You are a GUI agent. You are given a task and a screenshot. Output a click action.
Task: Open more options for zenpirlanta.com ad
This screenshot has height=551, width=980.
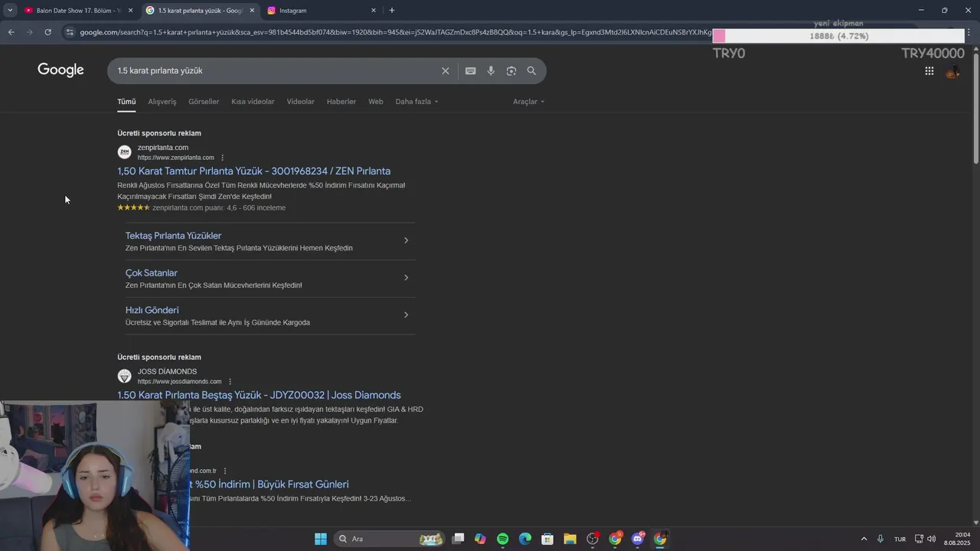coord(222,158)
